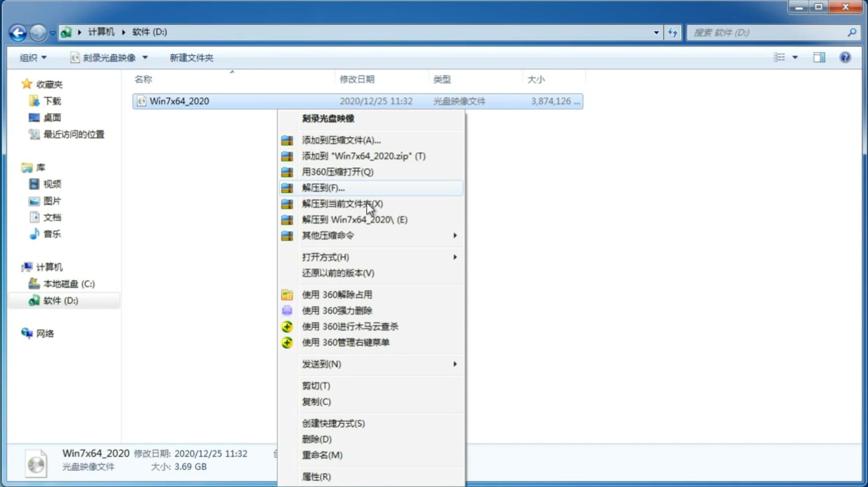Click 新建文件夹 toolbar button
This screenshot has height=487, width=868.
191,57
